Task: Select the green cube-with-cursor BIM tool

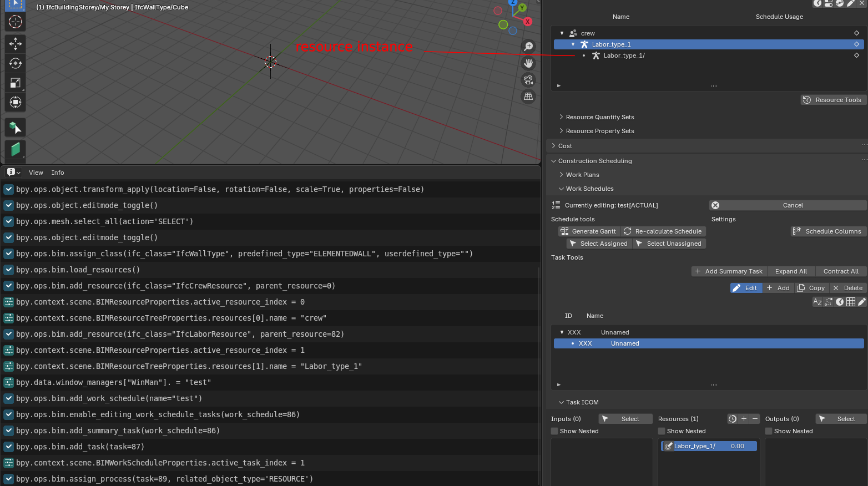Action: pos(16,128)
